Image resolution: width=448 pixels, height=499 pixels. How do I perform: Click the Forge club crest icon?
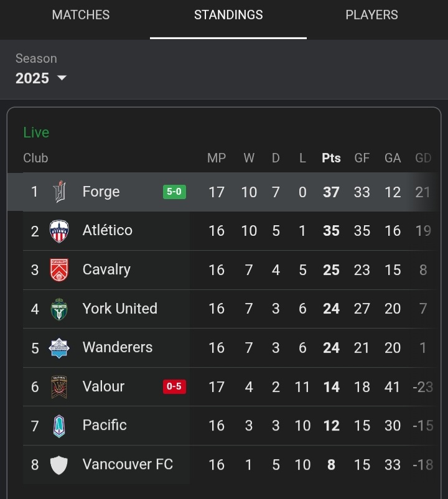pyautogui.click(x=59, y=192)
